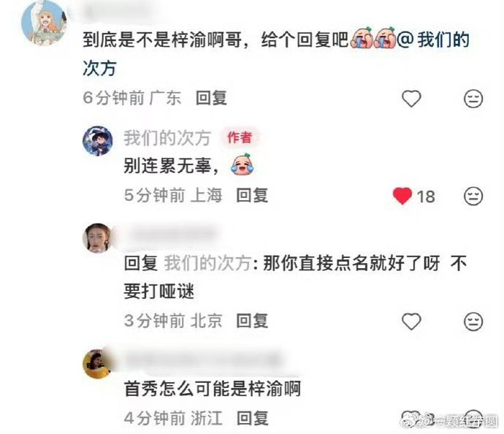Unlike the author's reply with 18 likes
This screenshot has width=504, height=434.
[402, 196]
